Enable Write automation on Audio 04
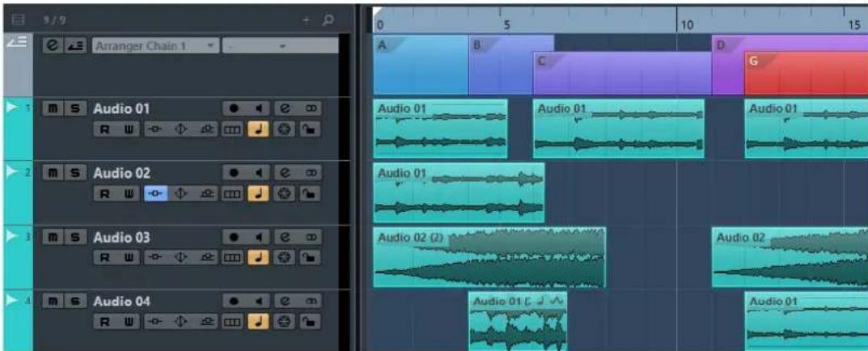 pos(129,321)
